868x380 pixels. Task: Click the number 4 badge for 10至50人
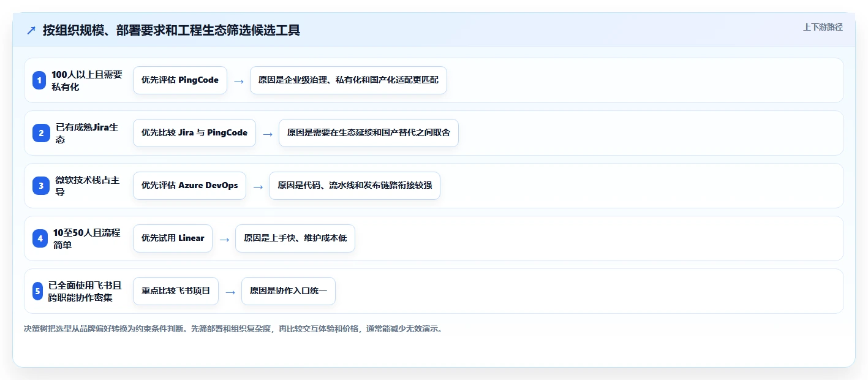[x=40, y=238]
